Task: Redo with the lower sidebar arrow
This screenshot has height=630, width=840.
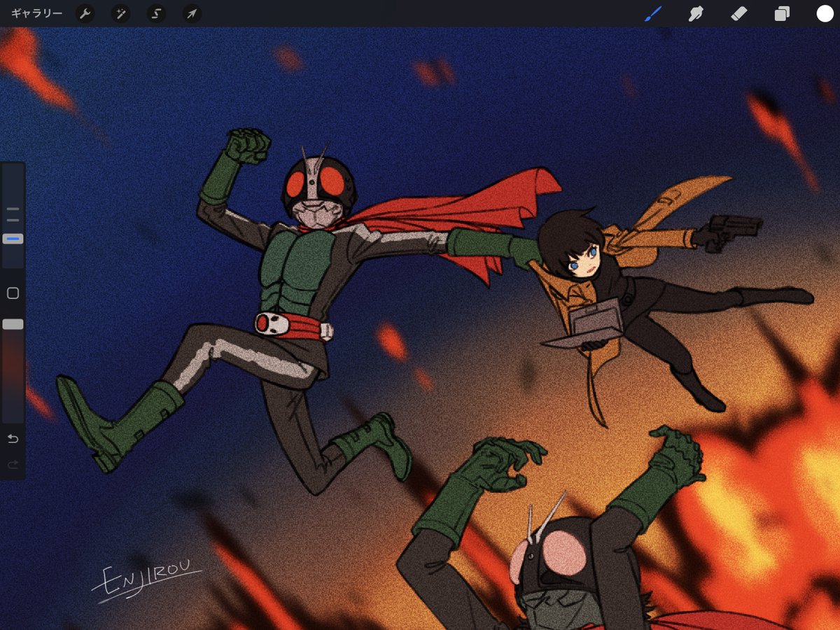Action: [x=13, y=465]
